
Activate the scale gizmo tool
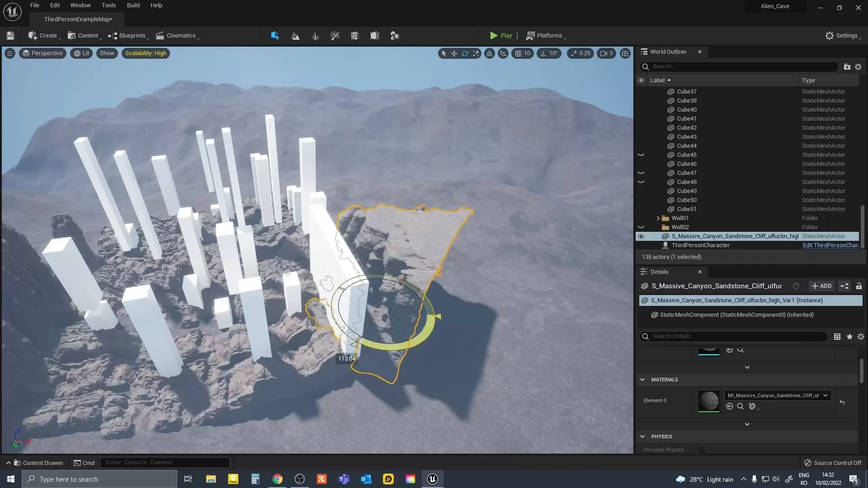(x=476, y=53)
